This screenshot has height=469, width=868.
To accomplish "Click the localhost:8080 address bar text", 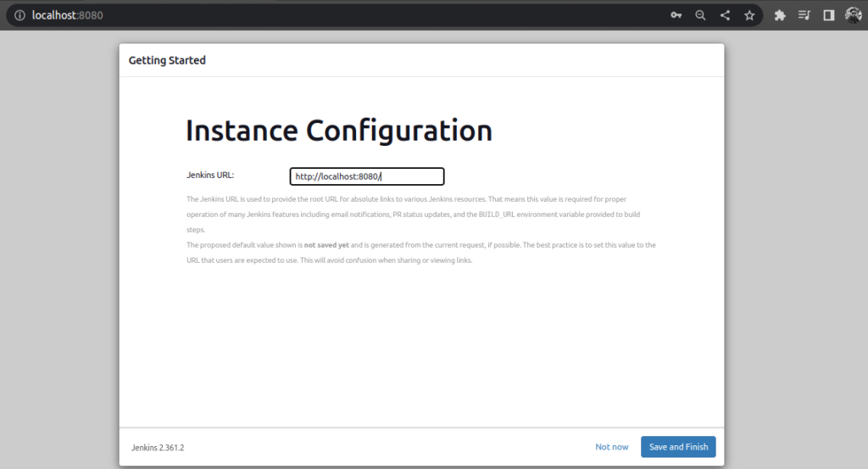I will coord(68,15).
